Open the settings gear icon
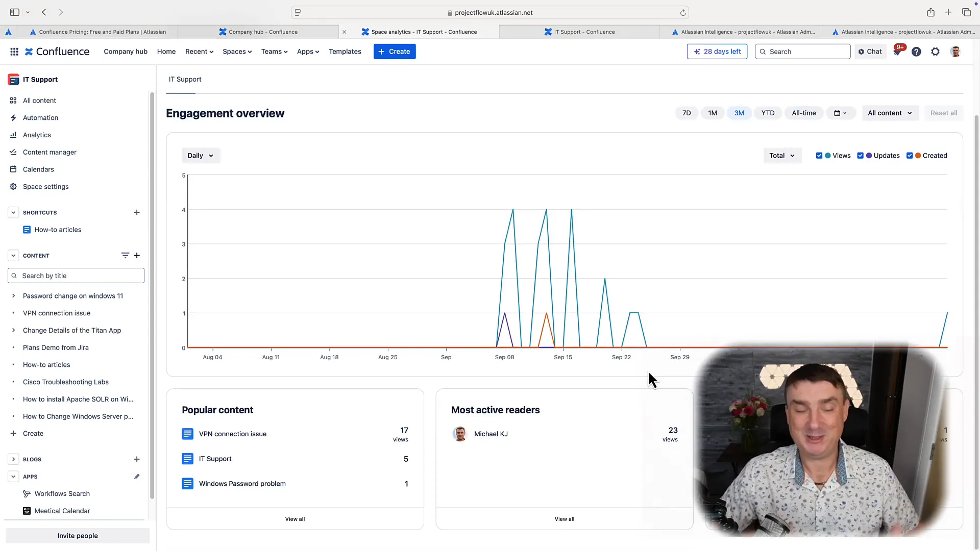This screenshot has width=980, height=551. click(935, 52)
